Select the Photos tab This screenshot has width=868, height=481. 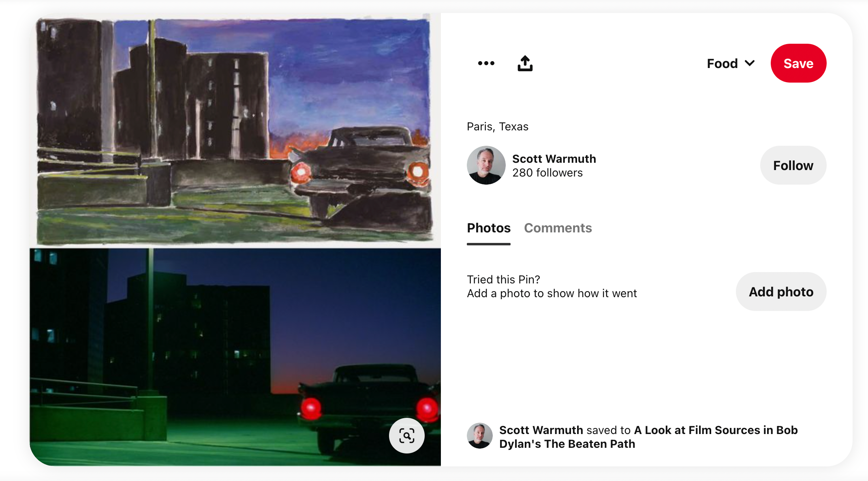489,228
